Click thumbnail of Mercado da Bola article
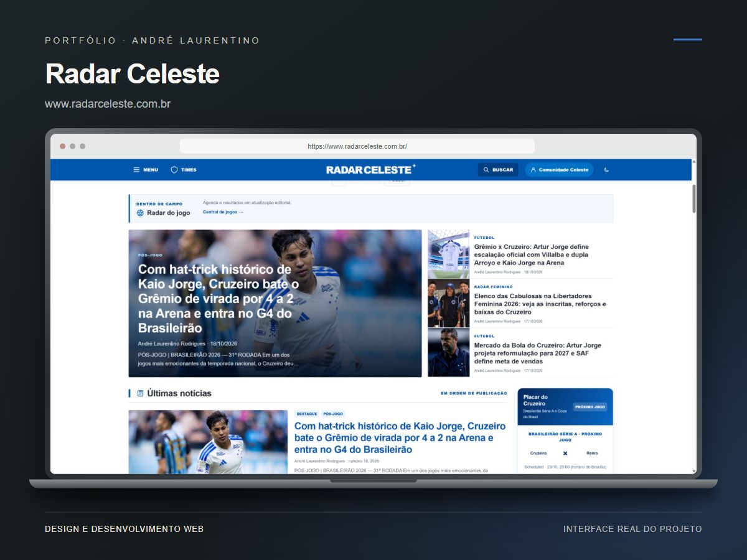 click(x=448, y=352)
